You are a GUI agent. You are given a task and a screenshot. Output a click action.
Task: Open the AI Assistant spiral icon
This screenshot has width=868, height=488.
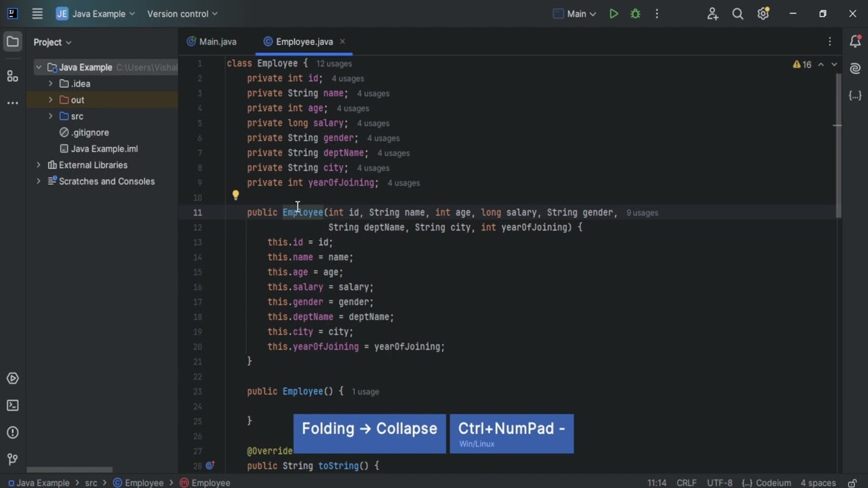pyautogui.click(x=855, y=68)
